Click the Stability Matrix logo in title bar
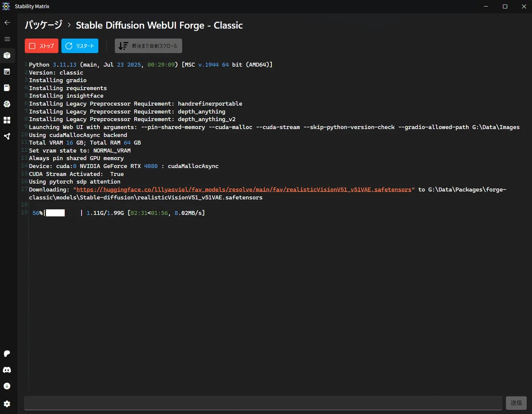Screen dimensions: 532x414 pos(6,7)
